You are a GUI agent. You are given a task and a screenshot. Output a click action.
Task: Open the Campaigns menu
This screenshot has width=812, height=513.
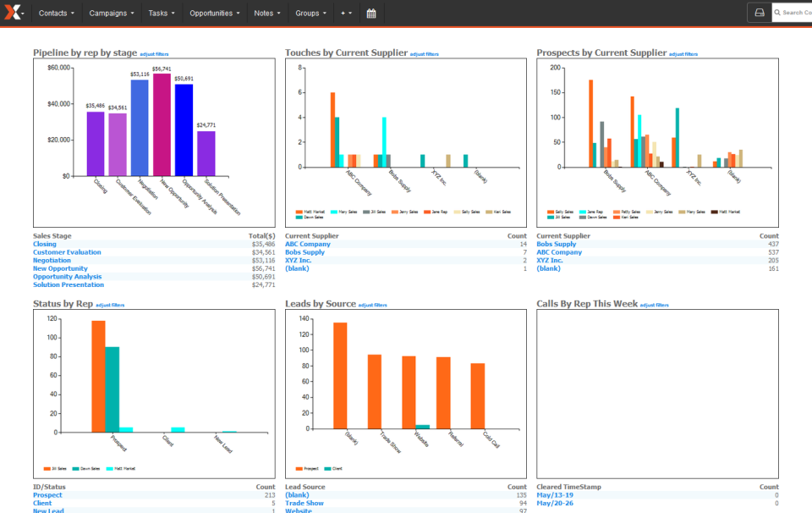click(x=112, y=14)
